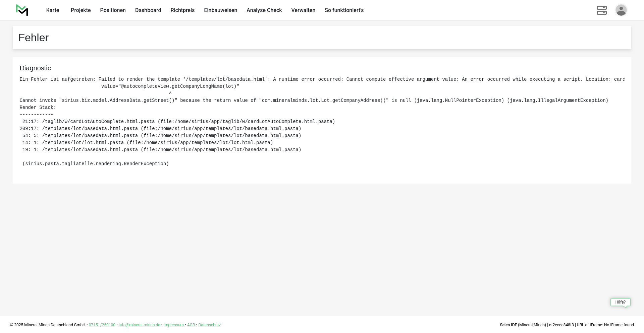Click the Hilfe? chat bubble
Image resolution: width=644 pixels, height=333 pixels.
click(x=620, y=302)
